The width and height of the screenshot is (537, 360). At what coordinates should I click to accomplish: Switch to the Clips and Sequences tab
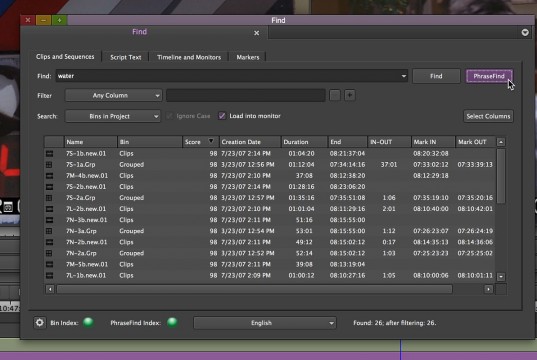[x=65, y=57]
